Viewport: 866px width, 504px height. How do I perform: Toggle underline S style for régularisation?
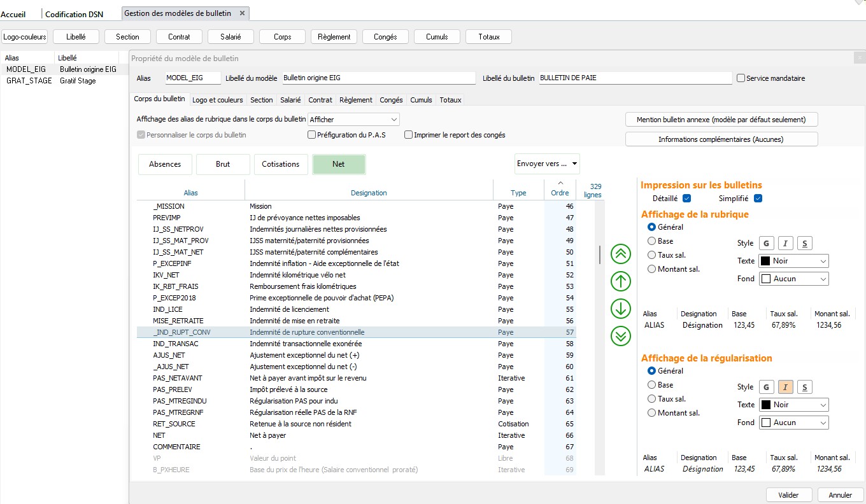pos(804,387)
